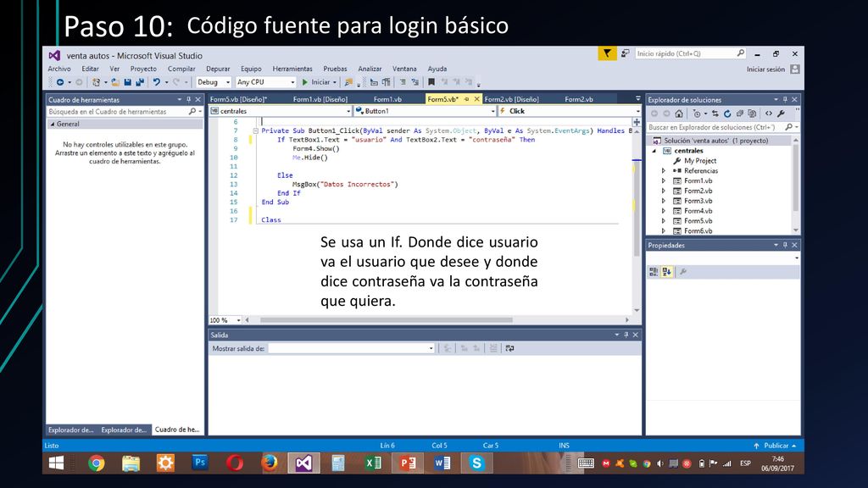Click Categorized icon in Propiedades panel
The width and height of the screenshot is (868, 488).
(654, 272)
